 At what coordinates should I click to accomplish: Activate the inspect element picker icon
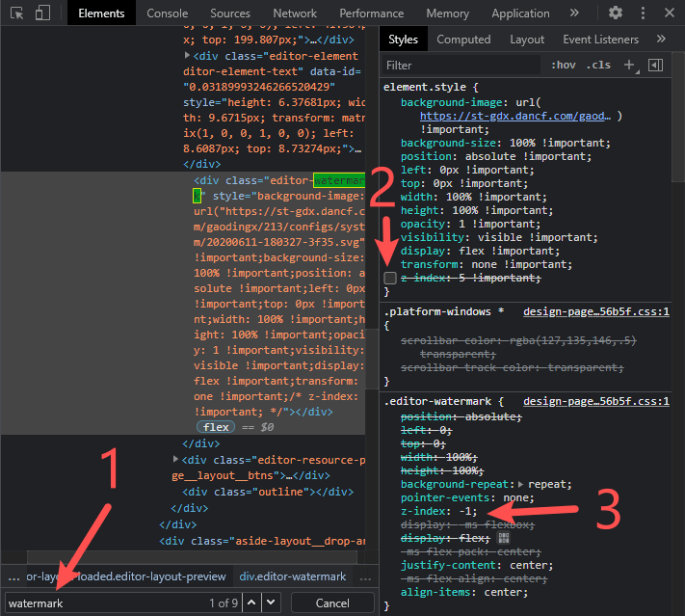pyautogui.click(x=16, y=13)
